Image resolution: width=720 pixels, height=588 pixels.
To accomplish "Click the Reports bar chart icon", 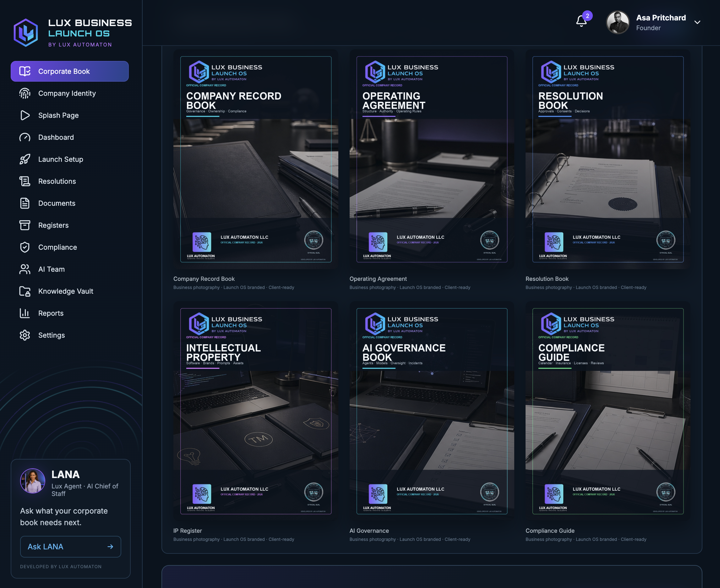I will click(25, 313).
